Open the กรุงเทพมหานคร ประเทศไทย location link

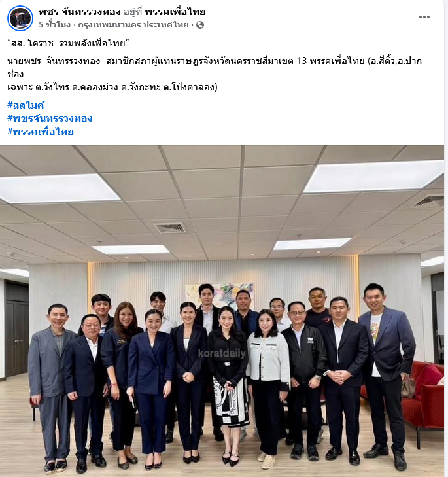tap(133, 25)
